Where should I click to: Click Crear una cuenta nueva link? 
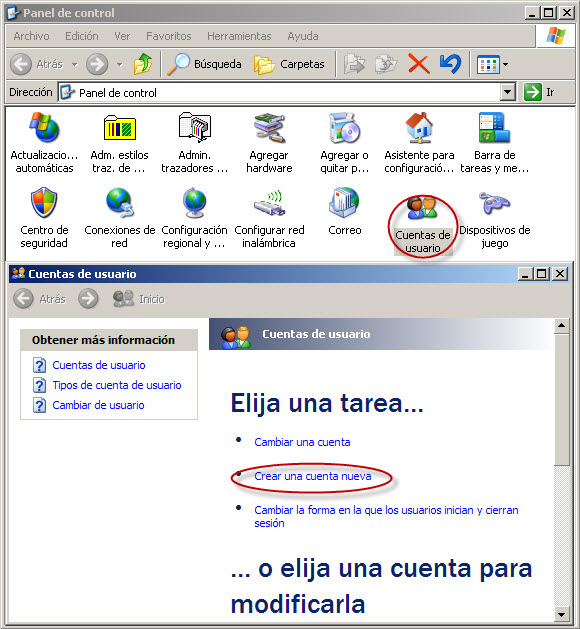[313, 476]
